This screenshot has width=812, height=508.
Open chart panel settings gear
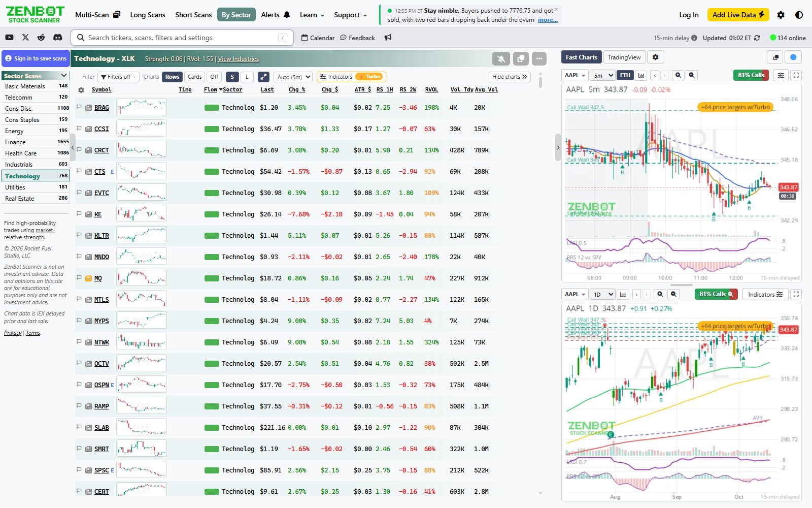655,57
